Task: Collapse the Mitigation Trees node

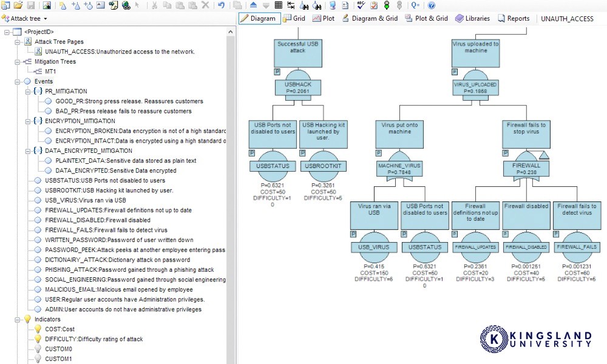Action: [17, 62]
